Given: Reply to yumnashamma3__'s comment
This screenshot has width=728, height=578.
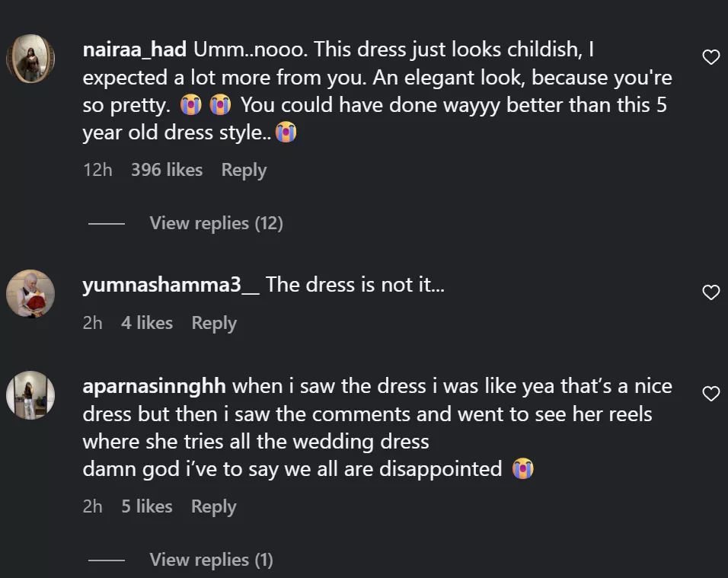Looking at the screenshot, I should [x=214, y=323].
